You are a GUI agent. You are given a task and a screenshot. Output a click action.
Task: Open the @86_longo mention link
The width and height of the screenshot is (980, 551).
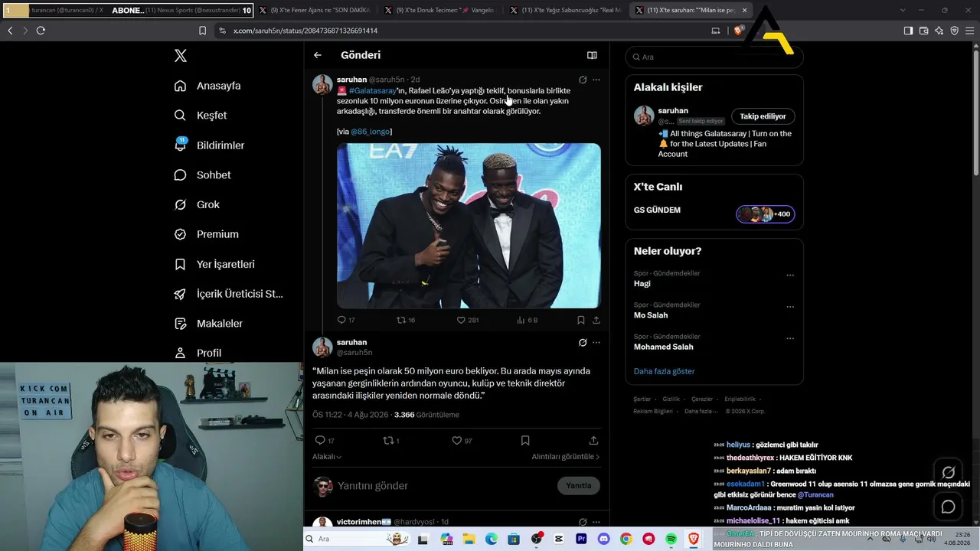coord(370,132)
